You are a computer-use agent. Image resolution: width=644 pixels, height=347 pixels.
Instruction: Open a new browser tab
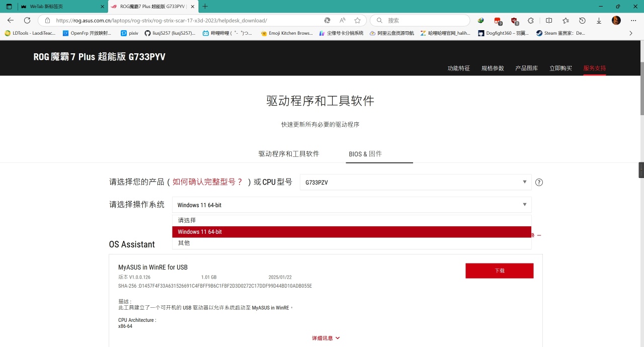click(205, 7)
